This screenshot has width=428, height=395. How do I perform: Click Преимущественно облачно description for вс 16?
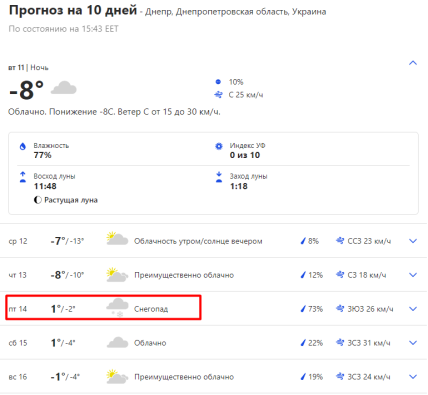pyautogui.click(x=184, y=377)
